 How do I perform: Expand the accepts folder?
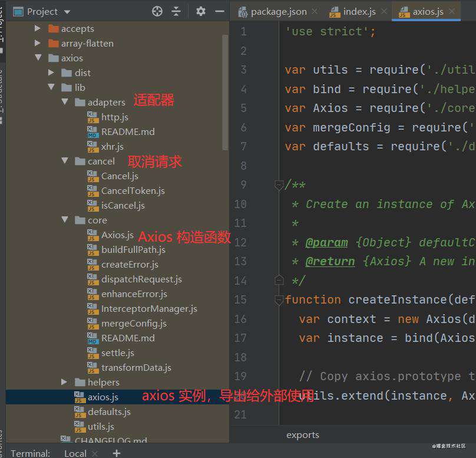coord(38,28)
